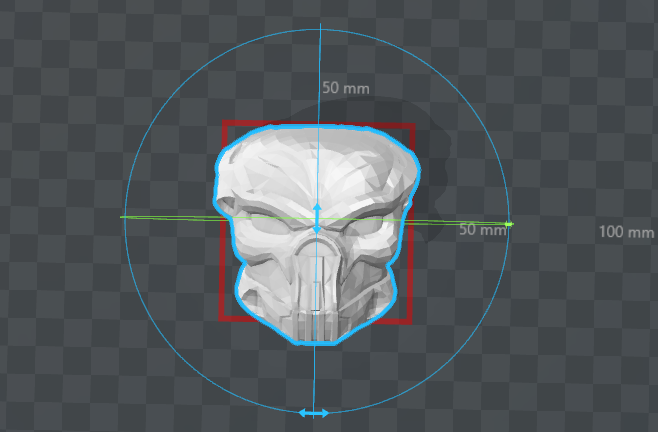Click the vertical blue move arrow handle
Screen dimensions: 658x432
tap(317, 219)
